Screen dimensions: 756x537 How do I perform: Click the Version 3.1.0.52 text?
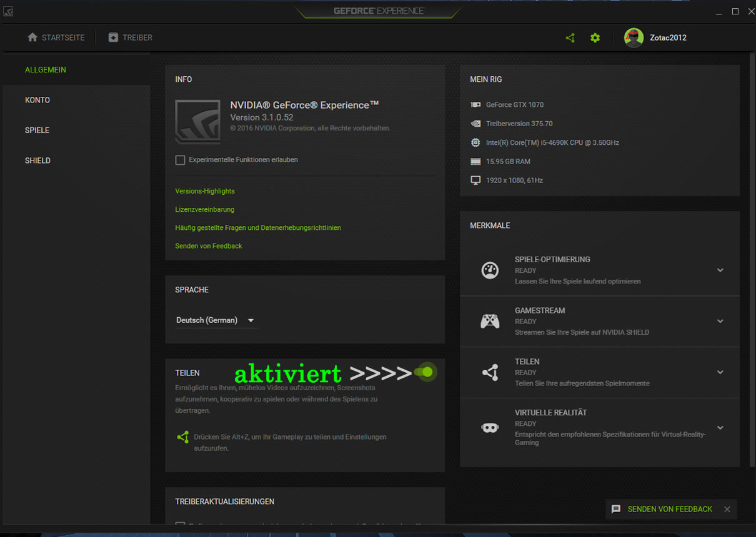pos(262,117)
